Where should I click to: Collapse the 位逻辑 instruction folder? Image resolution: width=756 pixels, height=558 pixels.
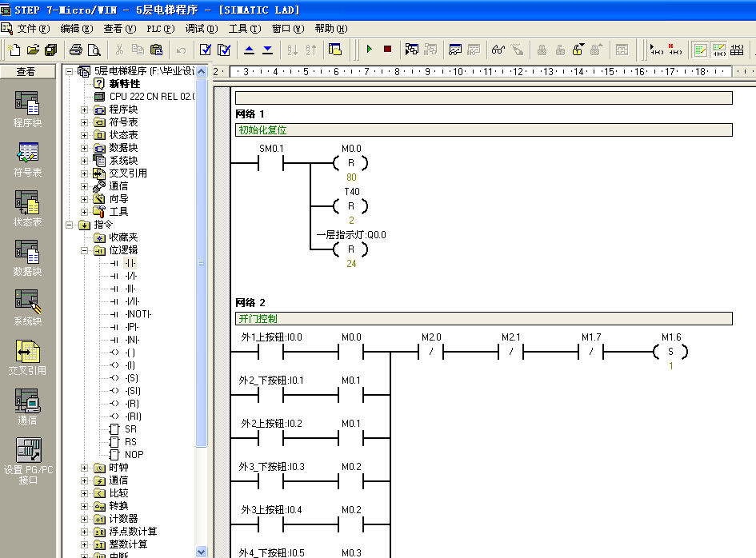coord(84,250)
